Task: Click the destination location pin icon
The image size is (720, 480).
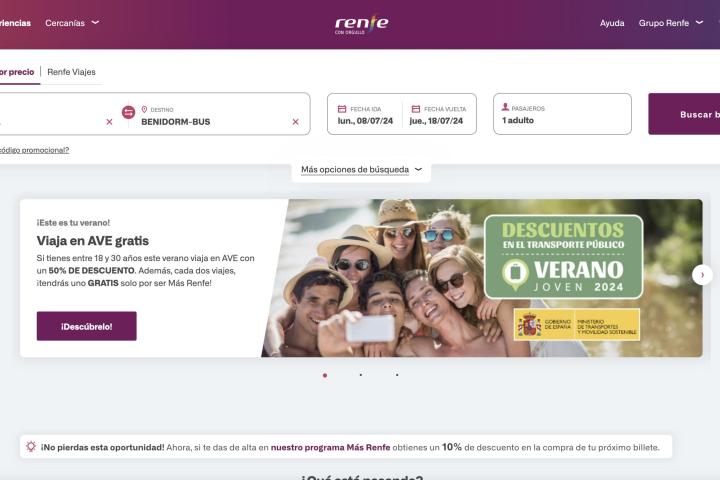Action: 144,109
